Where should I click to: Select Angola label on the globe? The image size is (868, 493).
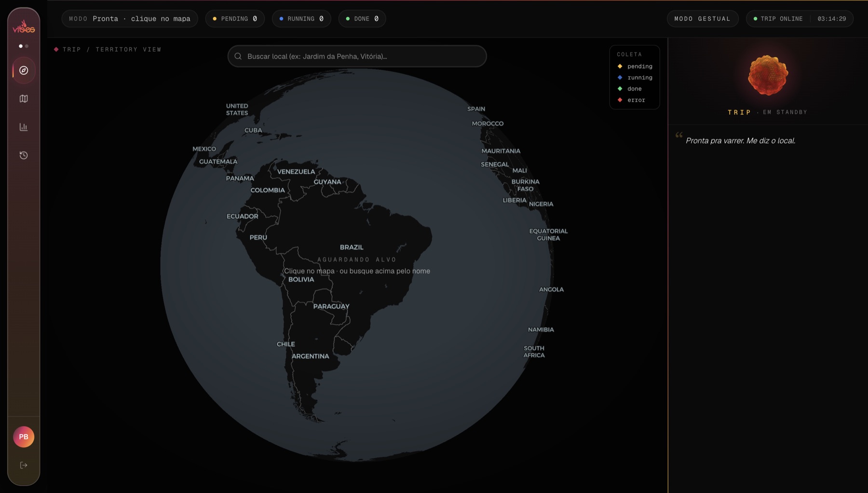pyautogui.click(x=551, y=289)
